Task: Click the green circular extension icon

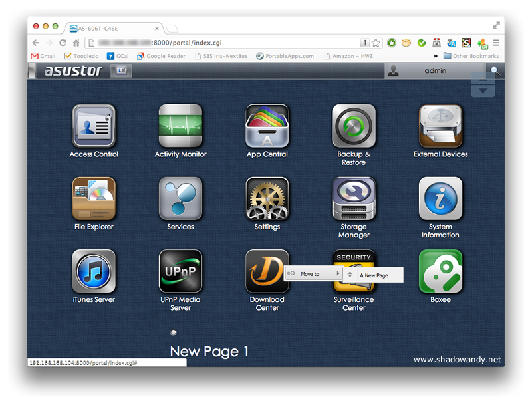Action: point(392,43)
